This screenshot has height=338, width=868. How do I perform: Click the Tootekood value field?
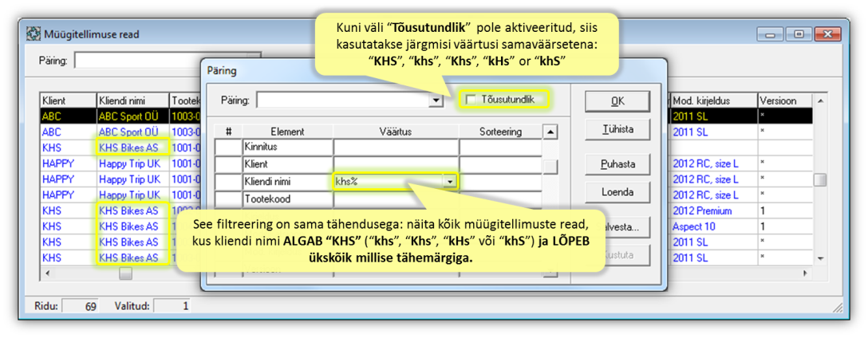point(396,198)
